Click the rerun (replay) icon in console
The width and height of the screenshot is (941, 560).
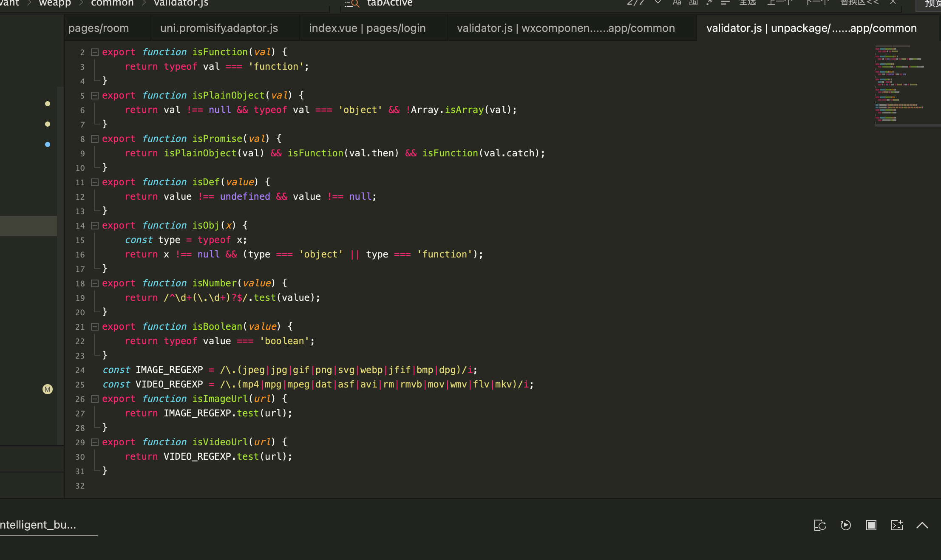tap(845, 525)
